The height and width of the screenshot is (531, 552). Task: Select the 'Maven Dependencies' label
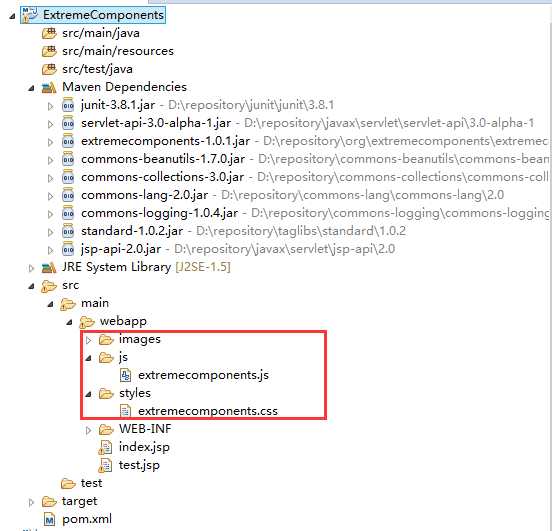click(125, 87)
